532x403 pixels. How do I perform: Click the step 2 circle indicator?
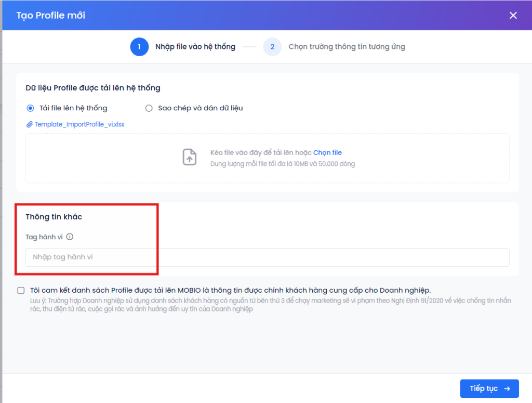pyautogui.click(x=272, y=47)
